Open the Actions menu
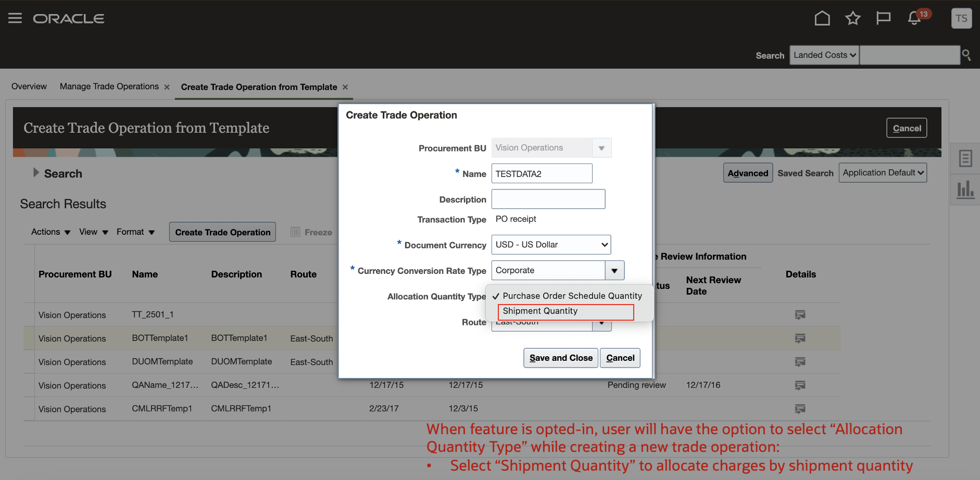The height and width of the screenshot is (480, 980). (x=51, y=232)
